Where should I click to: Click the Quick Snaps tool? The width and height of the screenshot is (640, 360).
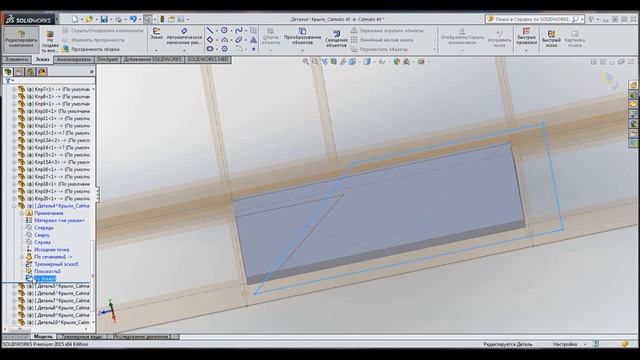(x=526, y=36)
